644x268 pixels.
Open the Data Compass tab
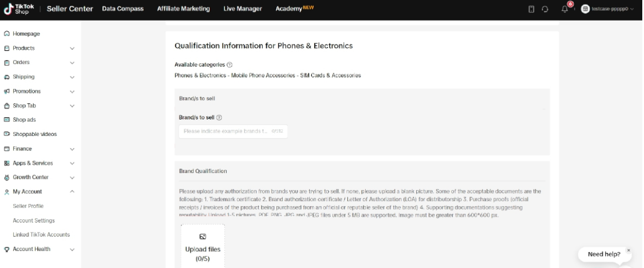click(x=123, y=9)
